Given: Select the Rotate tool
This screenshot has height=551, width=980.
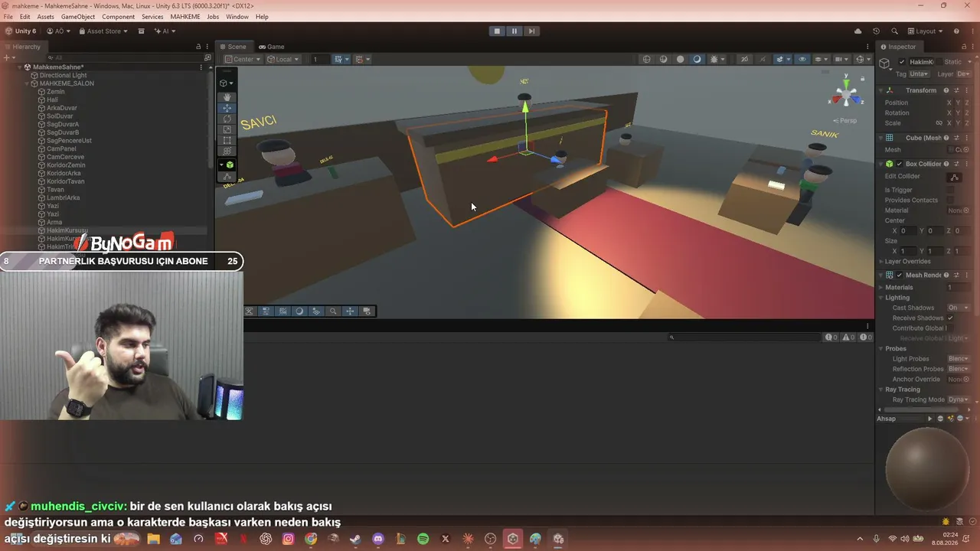Looking at the screenshot, I should click(227, 119).
